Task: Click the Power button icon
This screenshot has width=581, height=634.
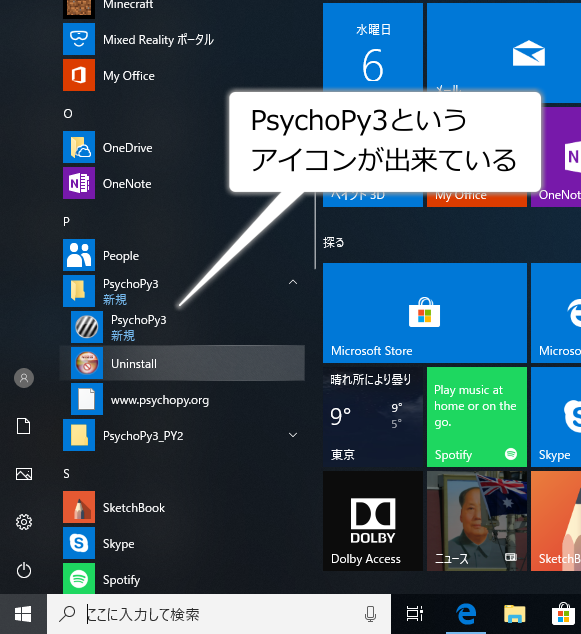Action: click(x=24, y=570)
